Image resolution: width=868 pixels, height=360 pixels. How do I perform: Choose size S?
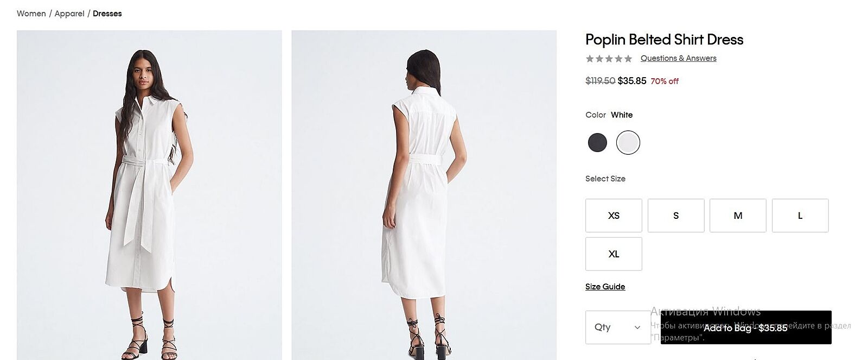tap(676, 216)
